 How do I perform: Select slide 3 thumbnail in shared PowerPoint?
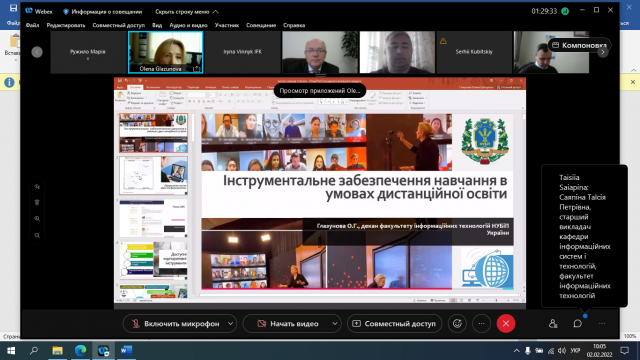tap(153, 218)
